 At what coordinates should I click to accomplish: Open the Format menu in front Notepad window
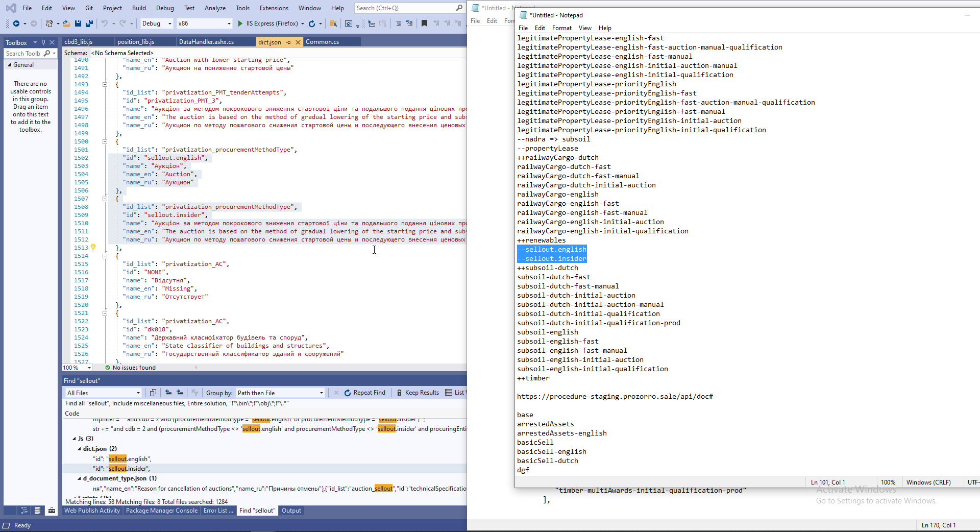(x=561, y=28)
